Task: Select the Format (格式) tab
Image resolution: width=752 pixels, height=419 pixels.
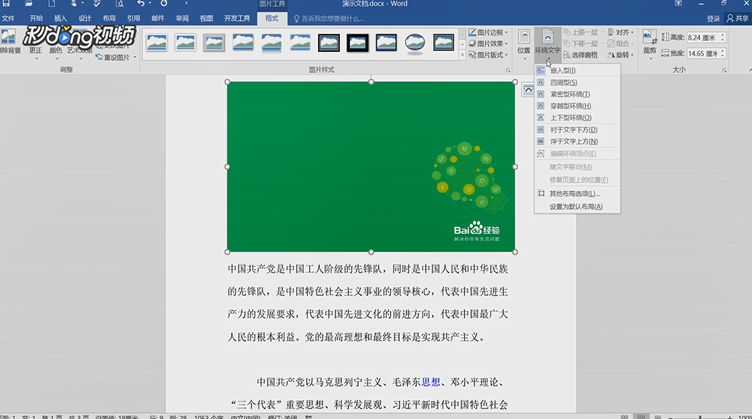Action: [272, 18]
